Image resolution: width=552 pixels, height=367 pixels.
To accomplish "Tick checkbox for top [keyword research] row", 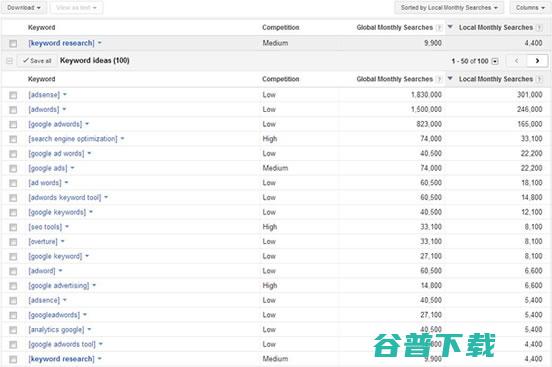I will click(13, 43).
